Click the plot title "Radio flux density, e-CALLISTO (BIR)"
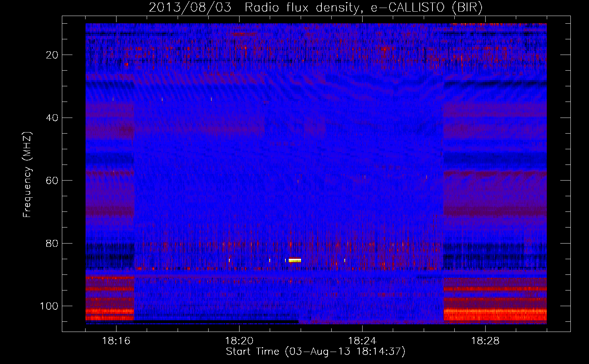This screenshot has width=589, height=364. click(x=364, y=8)
